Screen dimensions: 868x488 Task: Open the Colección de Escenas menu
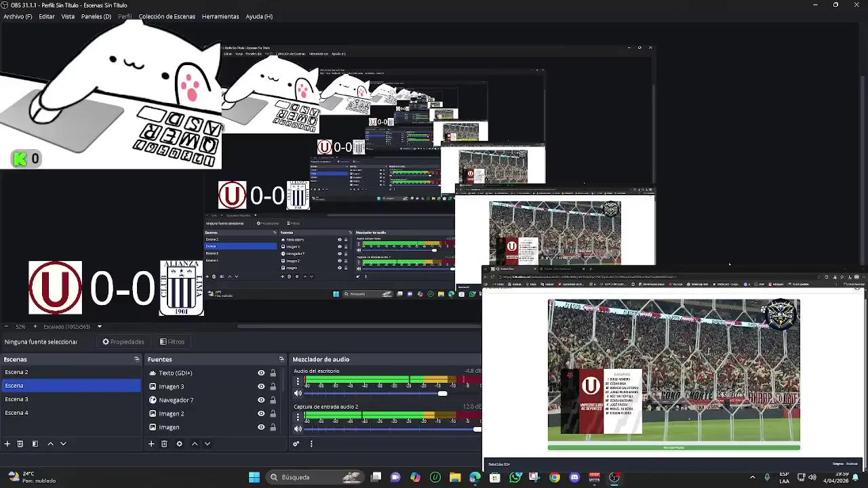[x=167, y=16]
